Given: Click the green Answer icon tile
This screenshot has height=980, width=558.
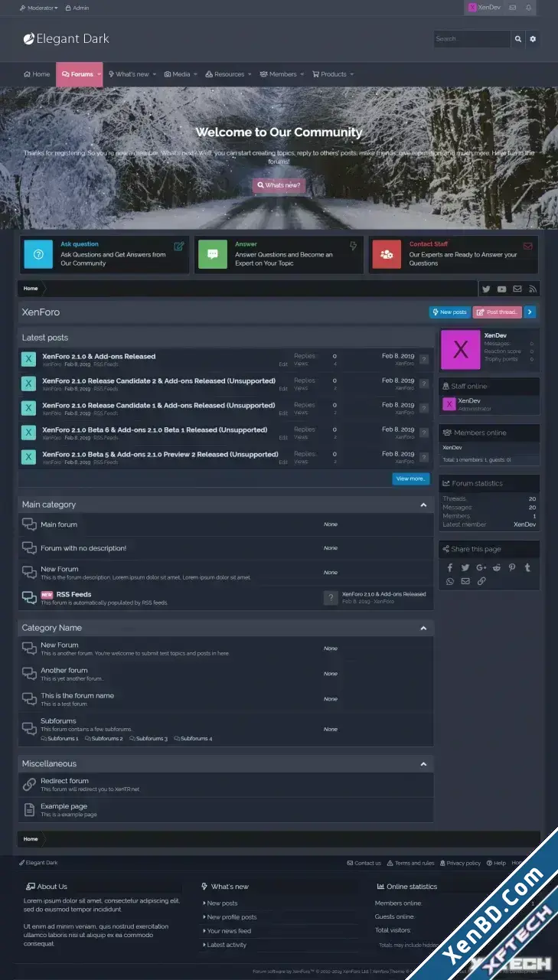Looking at the screenshot, I should [213, 254].
